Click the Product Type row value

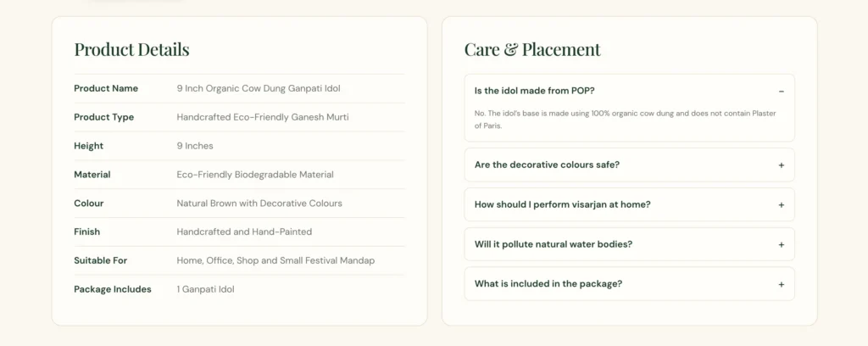coord(263,117)
